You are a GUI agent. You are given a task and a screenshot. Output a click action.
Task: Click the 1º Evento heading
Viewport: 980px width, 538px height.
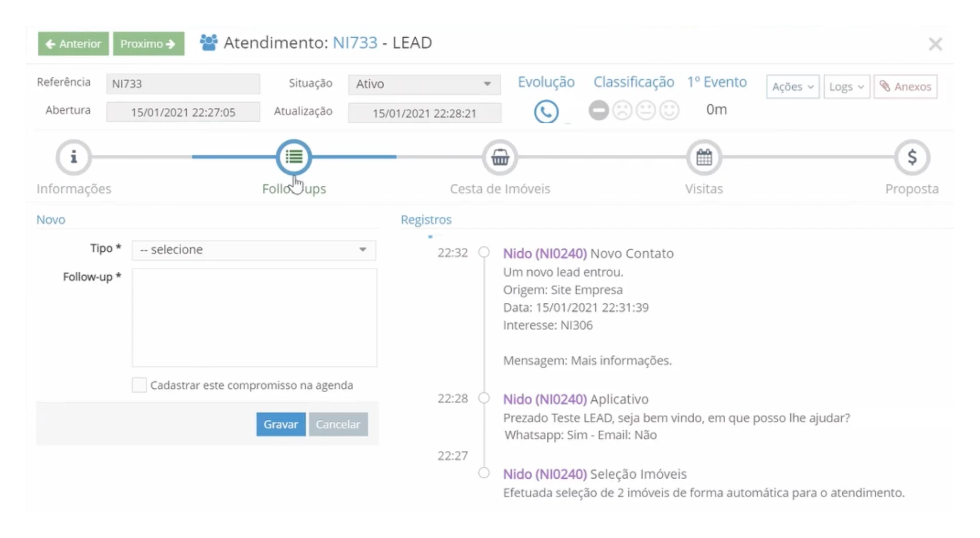pos(717,82)
